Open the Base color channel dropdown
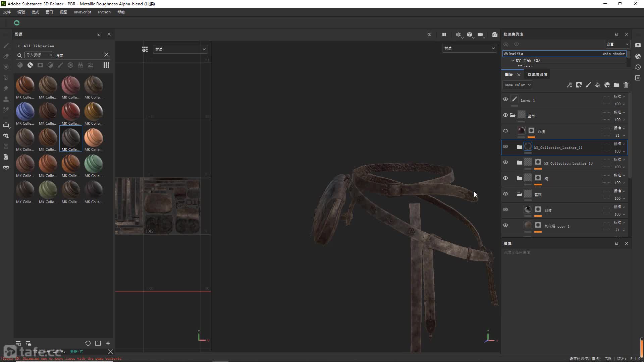Image resolution: width=644 pixels, height=362 pixels. click(518, 85)
